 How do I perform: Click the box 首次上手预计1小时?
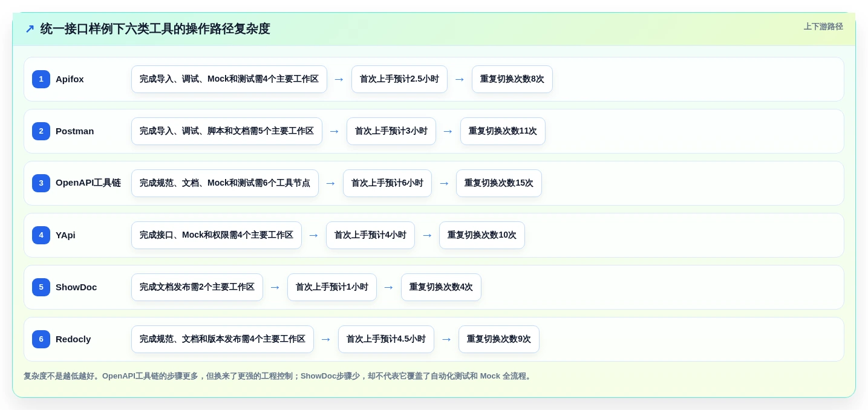click(x=332, y=287)
